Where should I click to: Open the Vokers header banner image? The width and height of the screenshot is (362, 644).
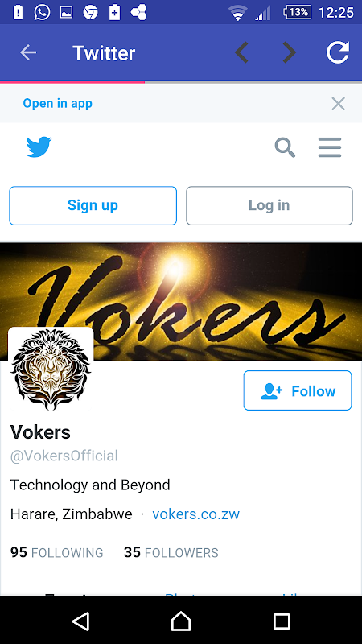[181, 301]
